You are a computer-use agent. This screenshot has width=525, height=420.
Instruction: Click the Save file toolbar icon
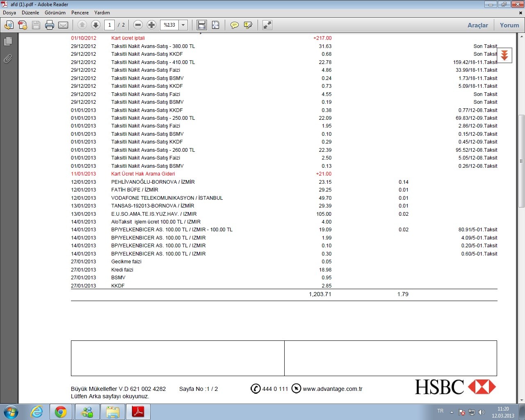36,25
